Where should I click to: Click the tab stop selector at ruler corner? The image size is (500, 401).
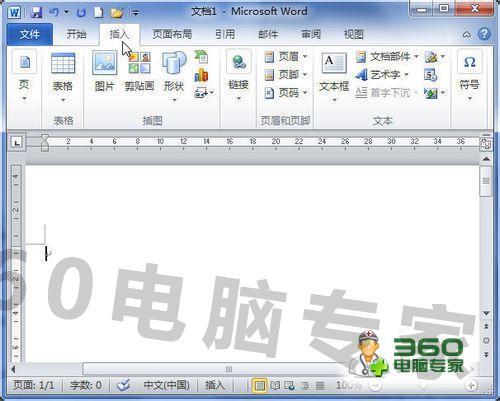[17, 142]
